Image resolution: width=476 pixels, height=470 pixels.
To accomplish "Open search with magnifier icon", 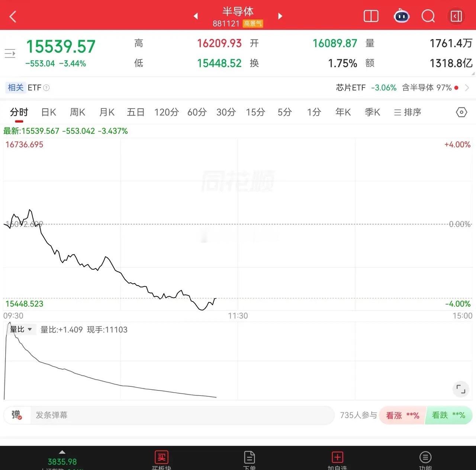I will point(428,16).
